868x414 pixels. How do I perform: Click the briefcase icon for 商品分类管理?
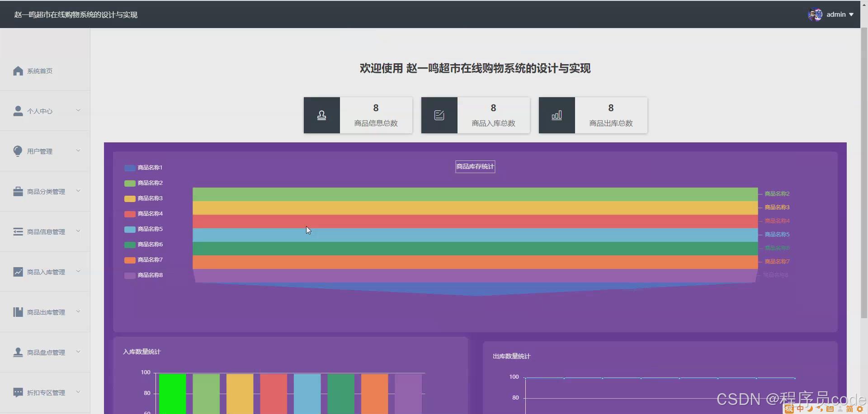click(x=18, y=192)
